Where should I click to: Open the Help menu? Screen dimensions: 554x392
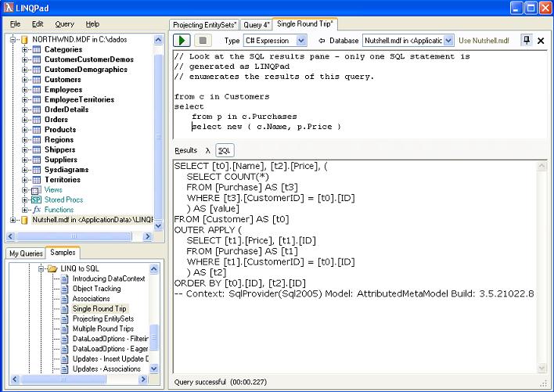(92, 24)
